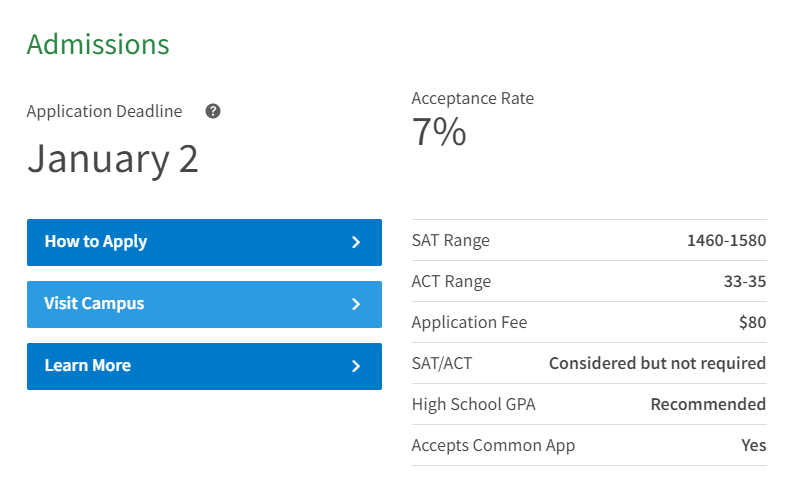This screenshot has height=500, width=797.
Task: Click the $80 application fee amount
Action: (752, 323)
